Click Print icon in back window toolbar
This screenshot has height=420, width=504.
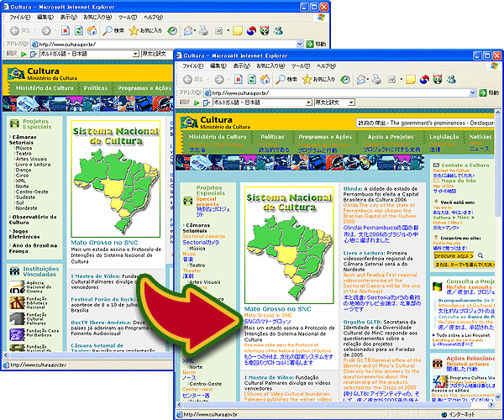[204, 30]
